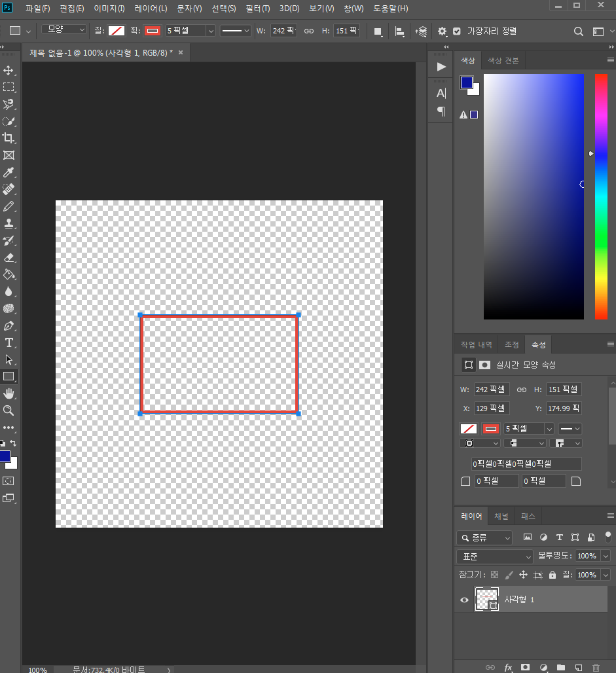This screenshot has width=616, height=673.
Task: Toggle lock all for layer
Action: (x=553, y=575)
